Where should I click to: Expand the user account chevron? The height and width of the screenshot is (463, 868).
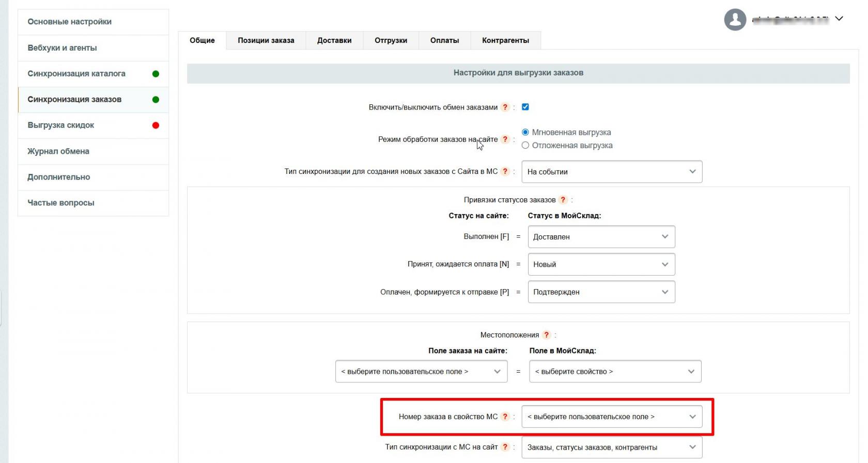click(x=839, y=19)
